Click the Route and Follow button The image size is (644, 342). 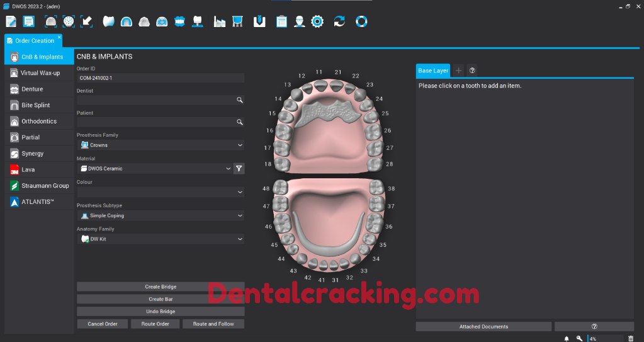[213, 324]
